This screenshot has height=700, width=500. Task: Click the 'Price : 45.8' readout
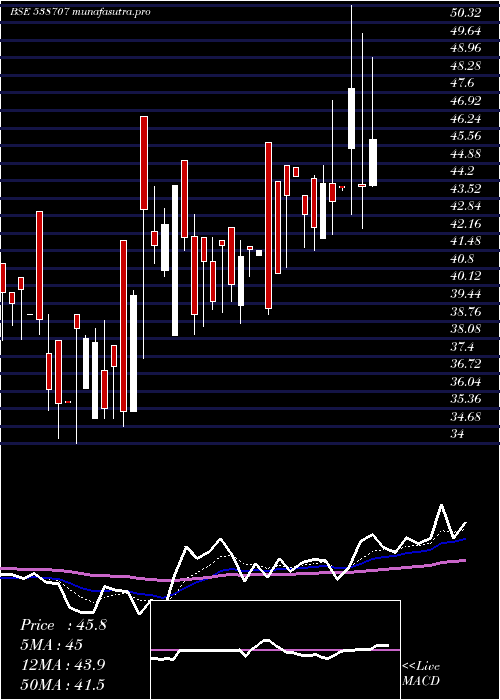(x=64, y=626)
